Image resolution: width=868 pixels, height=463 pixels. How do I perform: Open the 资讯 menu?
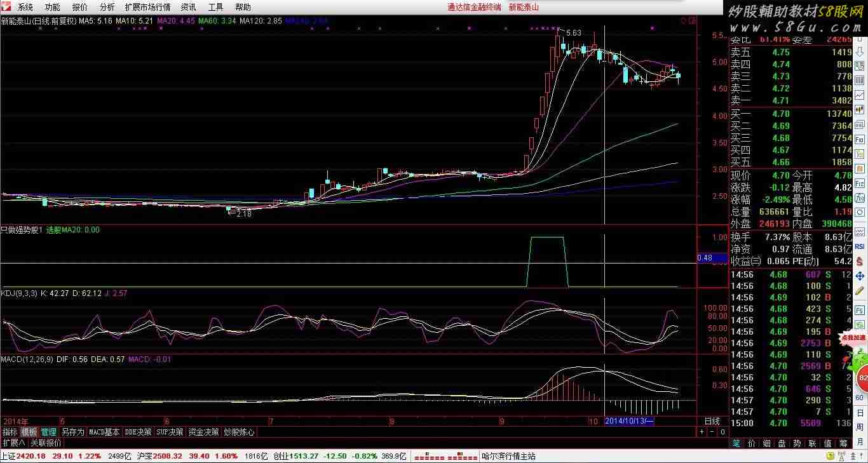(x=188, y=7)
